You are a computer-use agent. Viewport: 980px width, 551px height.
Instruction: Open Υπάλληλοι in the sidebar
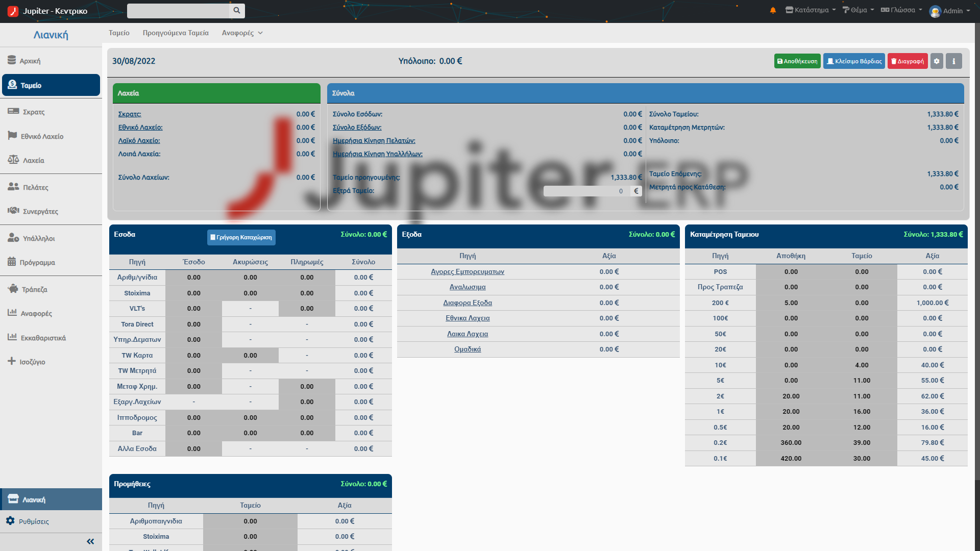tap(51, 238)
